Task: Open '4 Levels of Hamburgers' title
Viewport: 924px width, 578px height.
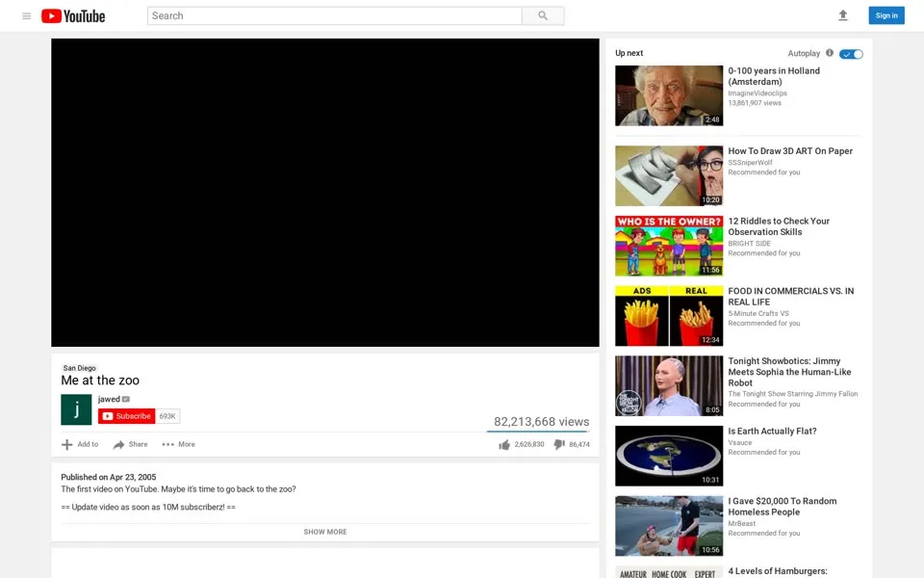Action: pos(778,571)
